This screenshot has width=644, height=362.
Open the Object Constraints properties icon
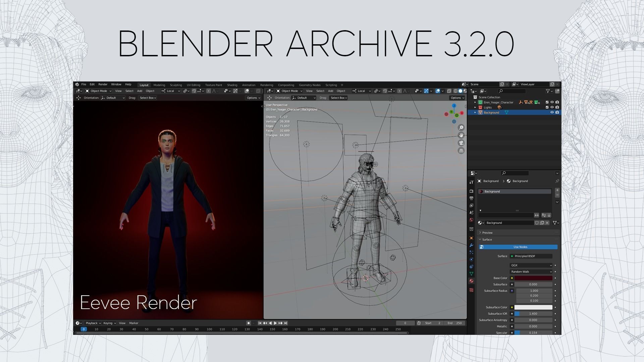click(x=471, y=266)
